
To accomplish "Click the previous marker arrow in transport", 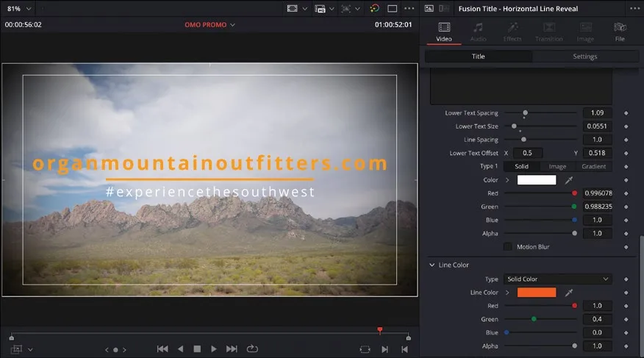I will coord(107,350).
